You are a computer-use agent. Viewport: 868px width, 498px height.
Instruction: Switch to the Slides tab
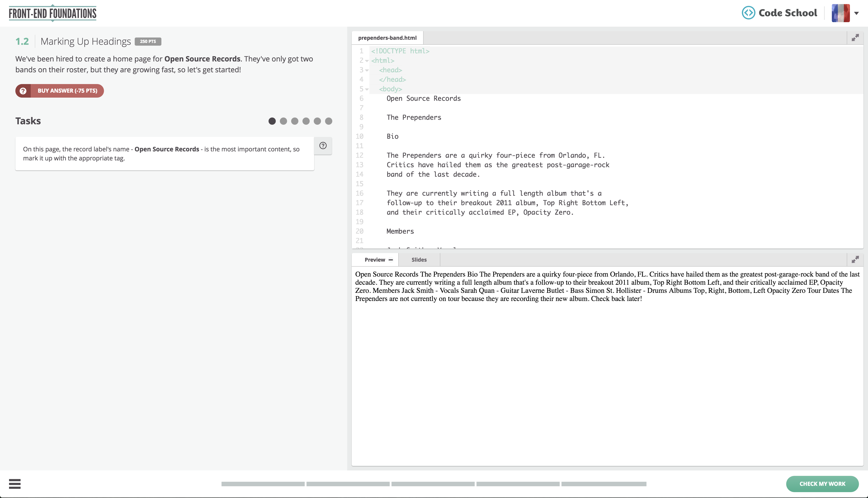[419, 260]
